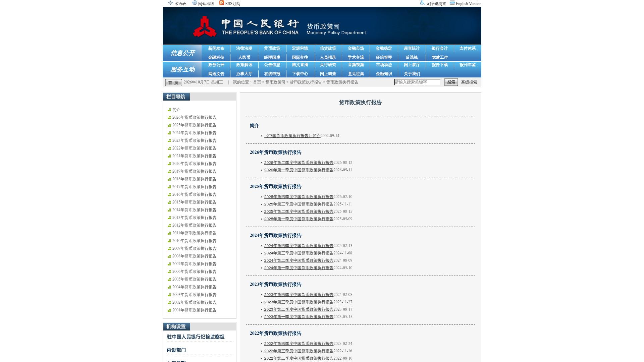Open 2026年第二季度中国货币政策执行报告
644x362 pixels.
click(x=299, y=163)
